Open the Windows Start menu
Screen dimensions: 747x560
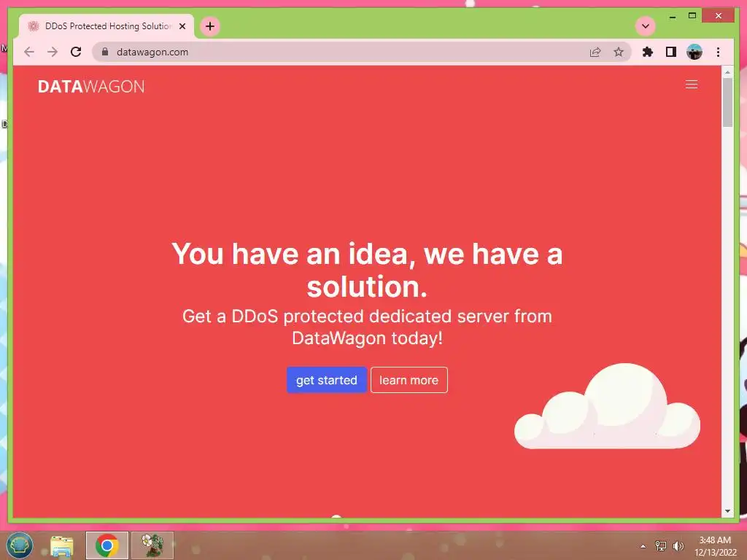[x=19, y=545]
